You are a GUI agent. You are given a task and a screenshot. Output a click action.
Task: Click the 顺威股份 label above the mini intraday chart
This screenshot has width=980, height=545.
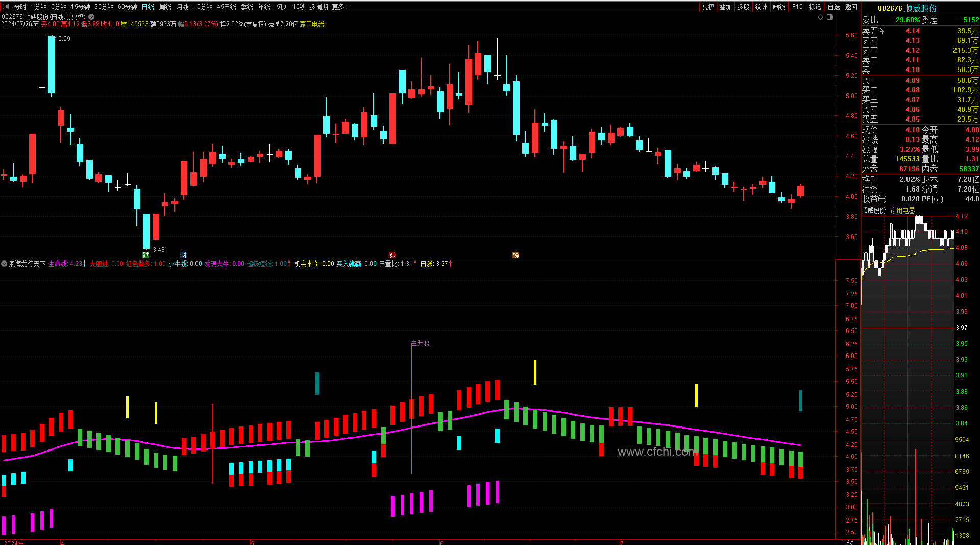click(874, 210)
